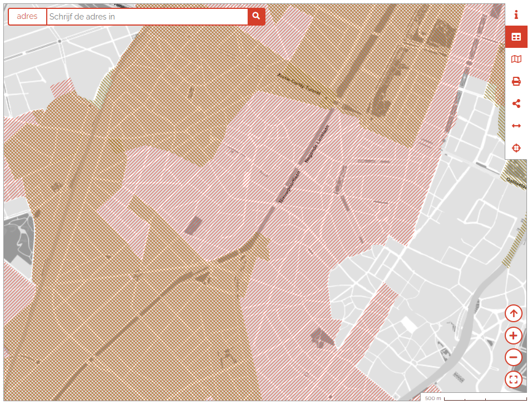Print the map with the printer icon
The width and height of the screenshot is (532, 404).
(x=516, y=82)
